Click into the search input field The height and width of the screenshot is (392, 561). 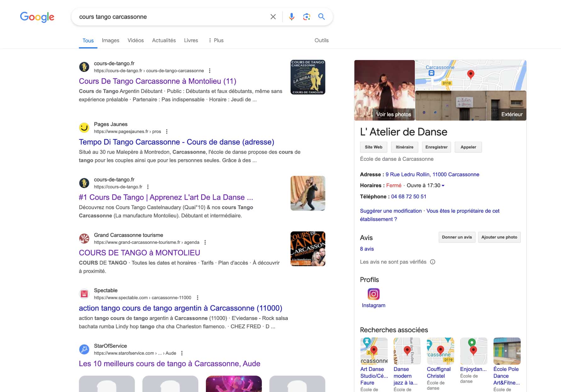coord(170,17)
